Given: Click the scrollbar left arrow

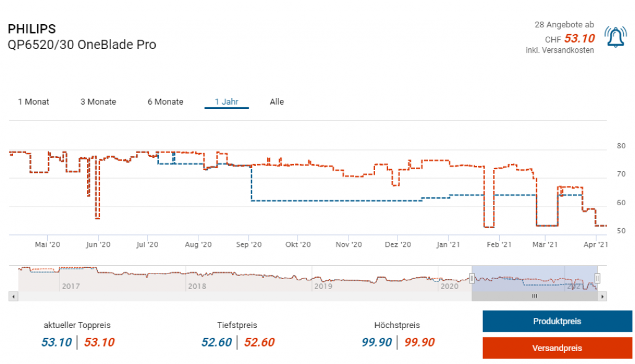Looking at the screenshot, I should click(x=13, y=296).
